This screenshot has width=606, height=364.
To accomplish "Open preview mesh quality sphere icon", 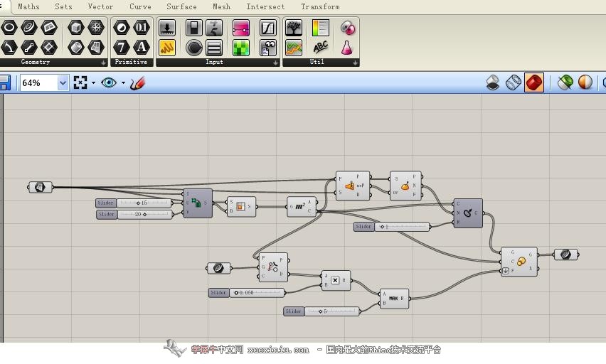I will [585, 82].
